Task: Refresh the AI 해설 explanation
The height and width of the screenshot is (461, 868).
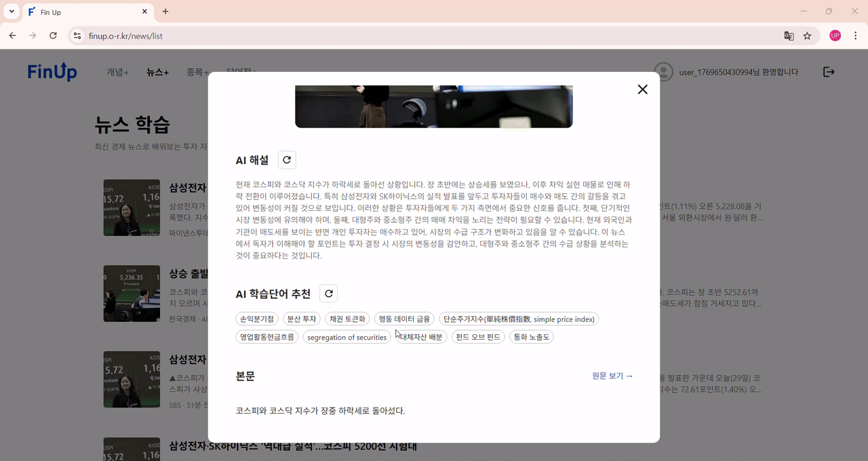Action: click(x=286, y=159)
